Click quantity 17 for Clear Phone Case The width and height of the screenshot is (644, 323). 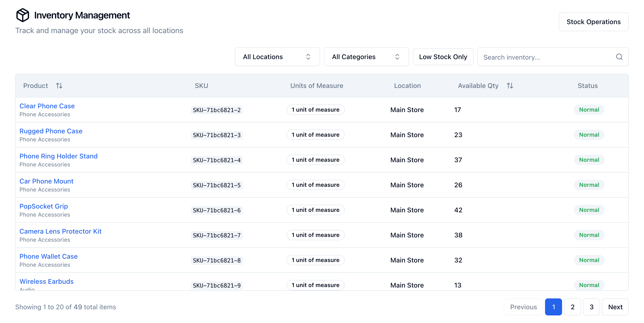[457, 110]
